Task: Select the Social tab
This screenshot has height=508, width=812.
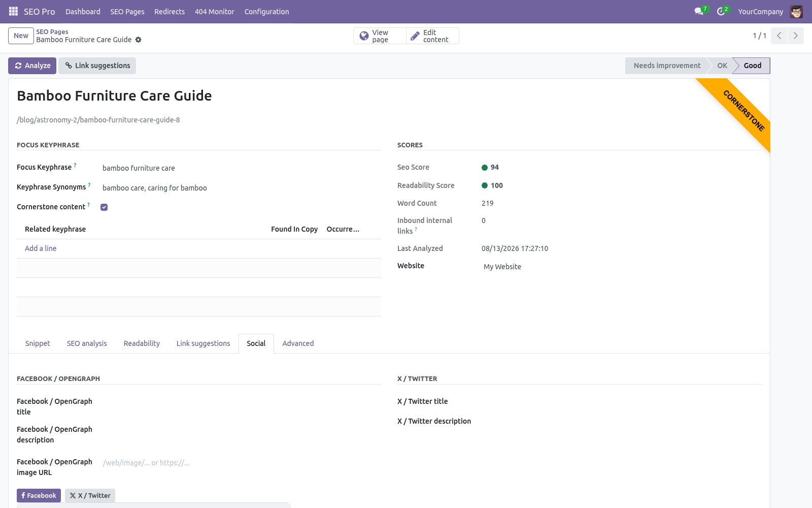Action: point(256,343)
